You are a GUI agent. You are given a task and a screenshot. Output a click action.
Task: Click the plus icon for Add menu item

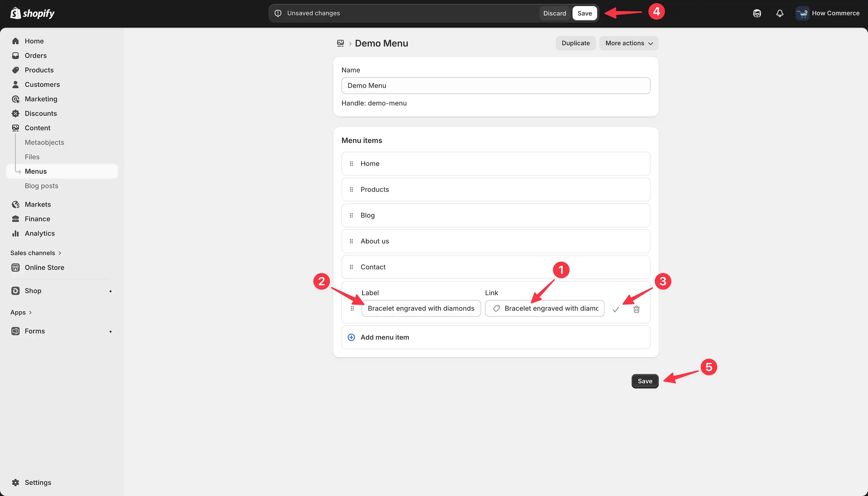pos(351,337)
